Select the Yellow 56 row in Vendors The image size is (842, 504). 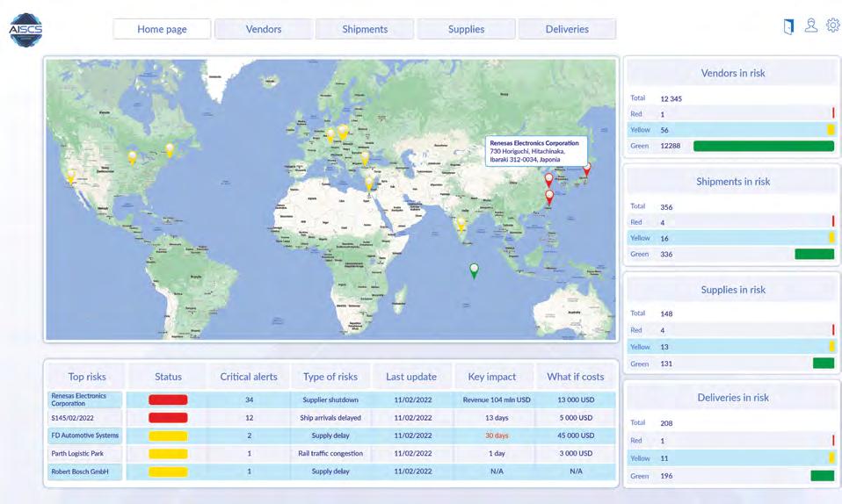click(x=732, y=130)
